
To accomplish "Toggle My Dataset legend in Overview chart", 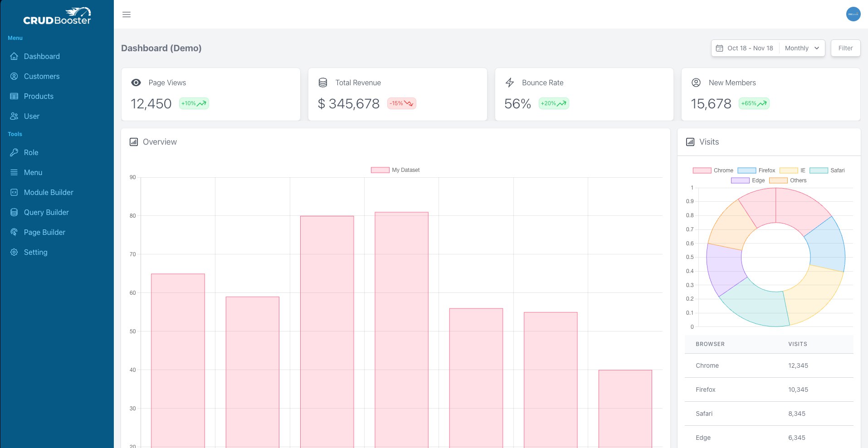I will [x=395, y=170].
